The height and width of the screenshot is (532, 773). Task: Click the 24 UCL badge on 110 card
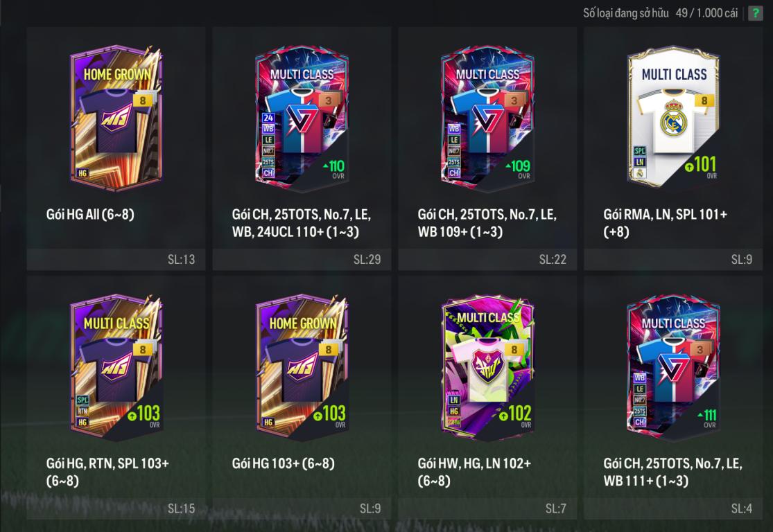tap(268, 118)
